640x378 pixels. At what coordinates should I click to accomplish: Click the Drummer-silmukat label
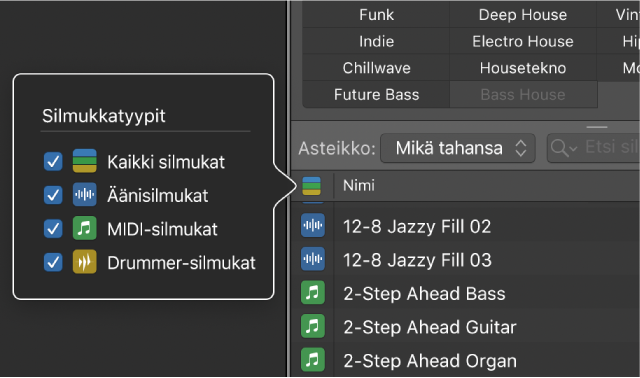(x=181, y=262)
